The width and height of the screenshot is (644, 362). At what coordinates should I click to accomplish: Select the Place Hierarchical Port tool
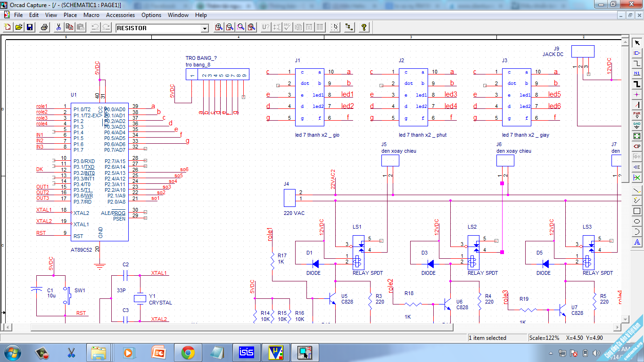click(x=637, y=147)
